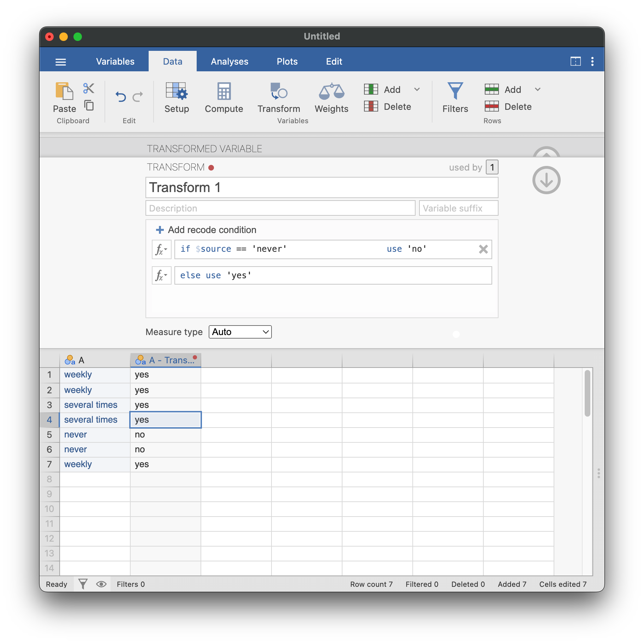Image resolution: width=644 pixels, height=644 pixels.
Task: Switch to the Analyses tab
Action: coord(229,61)
